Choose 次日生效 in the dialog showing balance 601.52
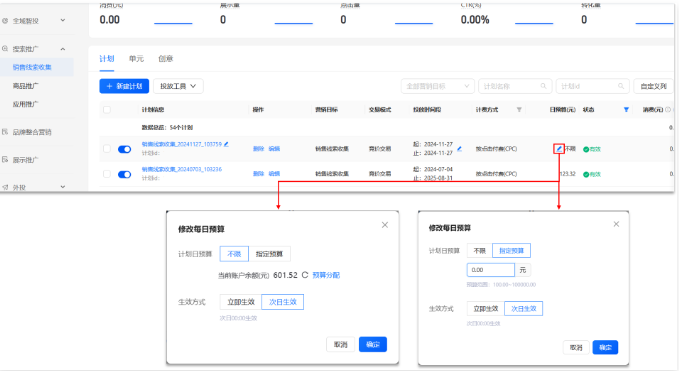 (x=282, y=302)
